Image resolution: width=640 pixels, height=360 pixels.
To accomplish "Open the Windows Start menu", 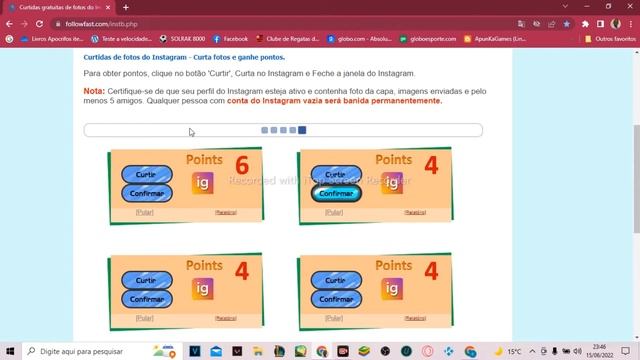I will pyautogui.click(x=10, y=351).
